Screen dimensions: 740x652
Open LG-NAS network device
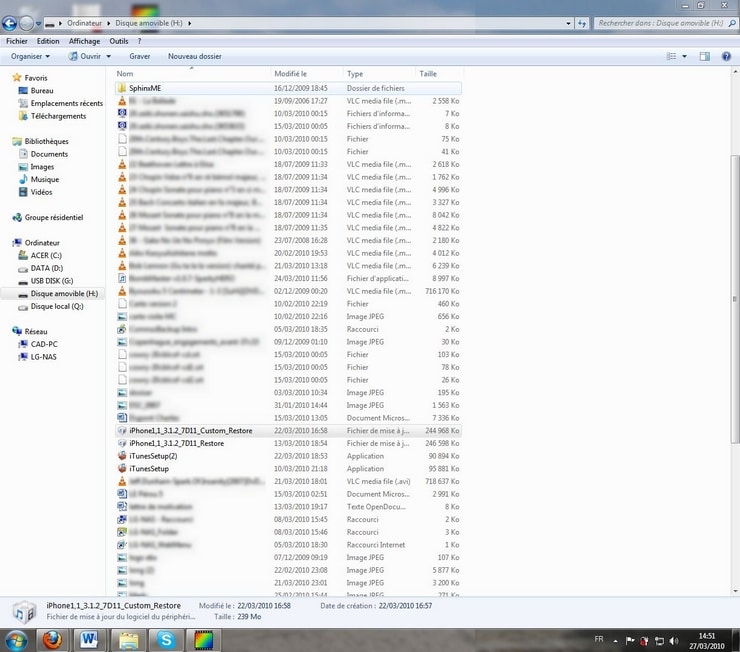pyautogui.click(x=43, y=357)
